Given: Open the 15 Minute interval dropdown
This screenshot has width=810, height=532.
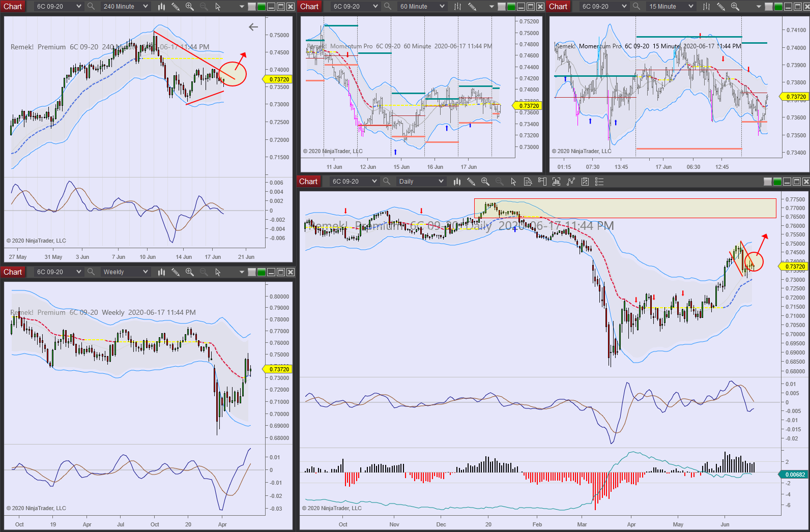Looking at the screenshot, I should pos(671,7).
